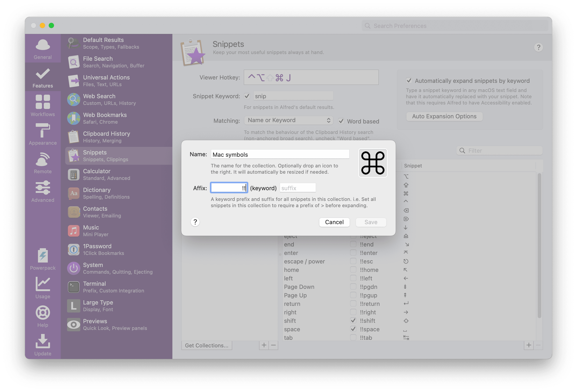Image resolution: width=577 pixels, height=392 pixels.
Task: Open the Appearance section
Action: pos(43,134)
